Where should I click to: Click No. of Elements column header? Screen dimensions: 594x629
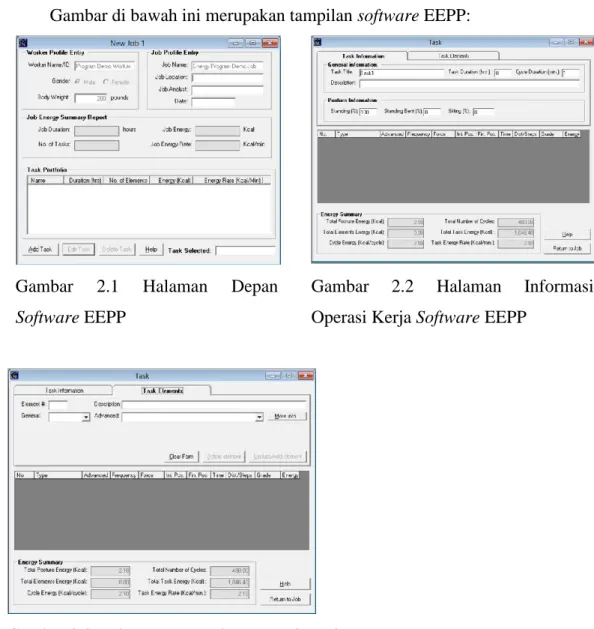click(128, 180)
